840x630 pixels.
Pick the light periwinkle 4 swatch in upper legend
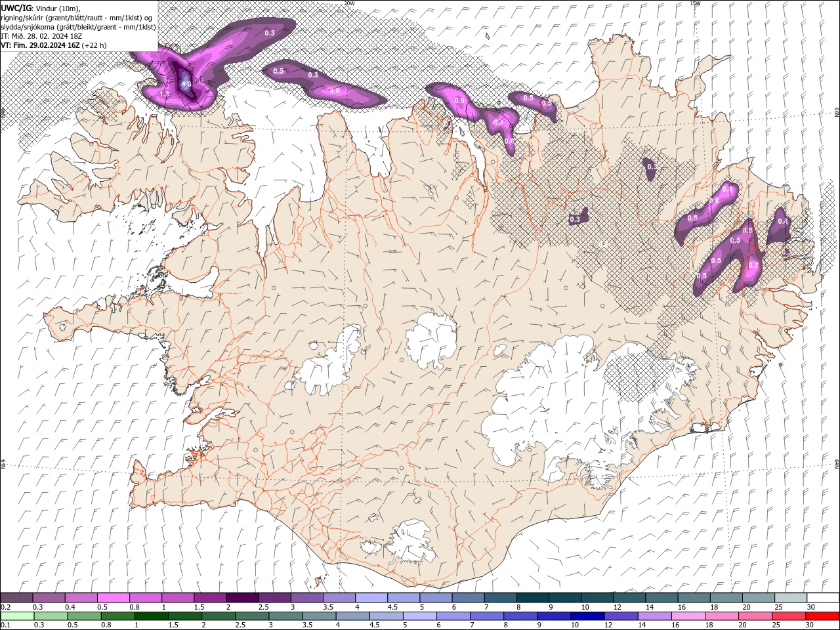coord(371,598)
